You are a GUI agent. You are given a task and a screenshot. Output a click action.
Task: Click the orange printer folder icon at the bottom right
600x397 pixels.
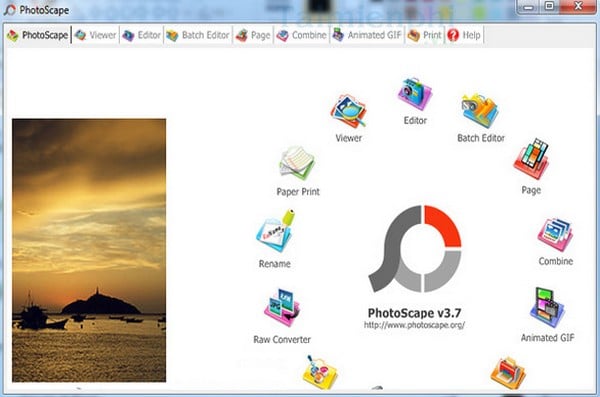[x=508, y=374]
